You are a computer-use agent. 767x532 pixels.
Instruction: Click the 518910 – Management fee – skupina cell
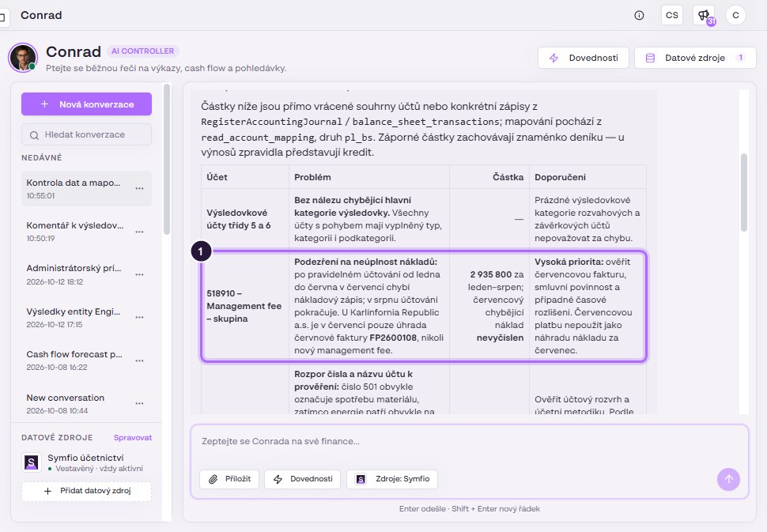[x=245, y=306]
